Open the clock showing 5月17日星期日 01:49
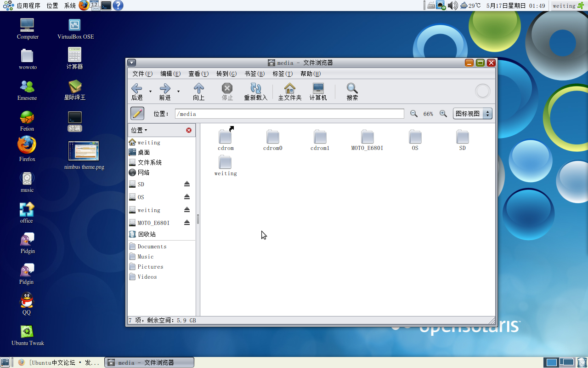 click(x=516, y=6)
